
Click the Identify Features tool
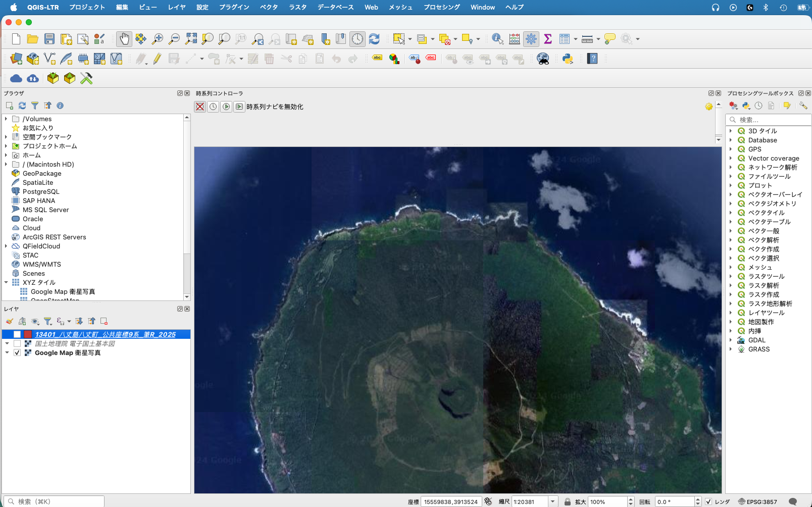pos(497,39)
